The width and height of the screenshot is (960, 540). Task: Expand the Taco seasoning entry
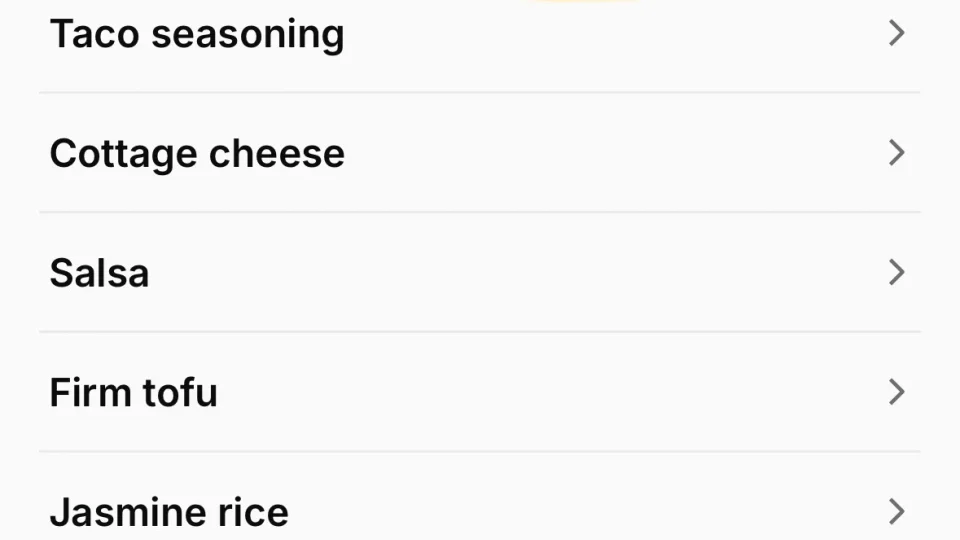[896, 34]
